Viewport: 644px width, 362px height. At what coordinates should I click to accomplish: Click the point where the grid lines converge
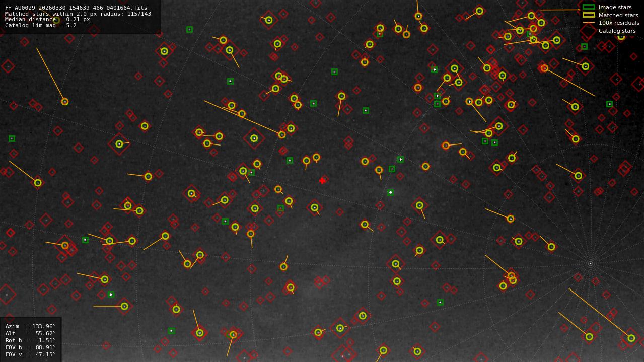(590, 263)
